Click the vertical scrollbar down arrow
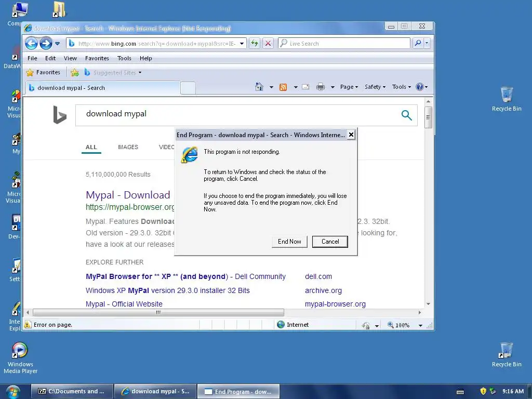This screenshot has height=399, width=532. pos(428,304)
